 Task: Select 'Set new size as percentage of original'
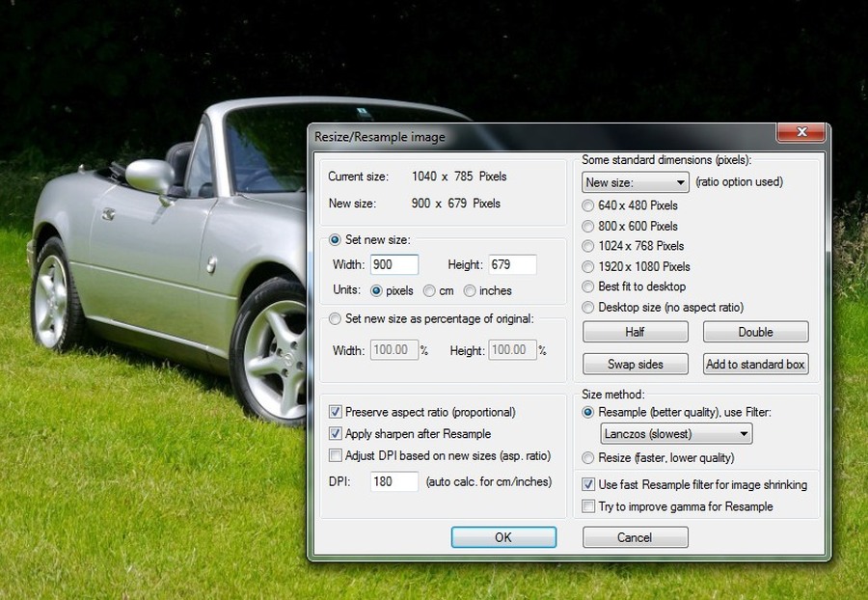pos(335,319)
